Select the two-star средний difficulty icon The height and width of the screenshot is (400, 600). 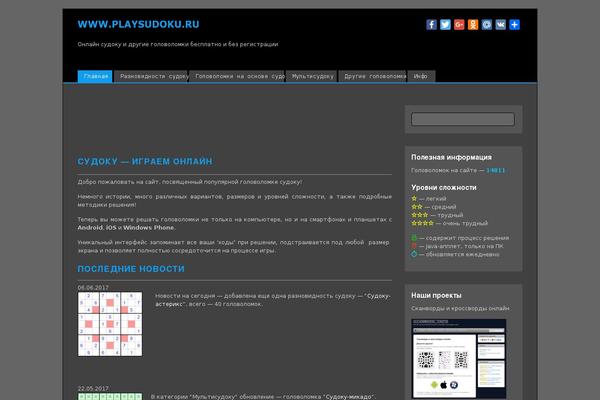pyautogui.click(x=417, y=207)
